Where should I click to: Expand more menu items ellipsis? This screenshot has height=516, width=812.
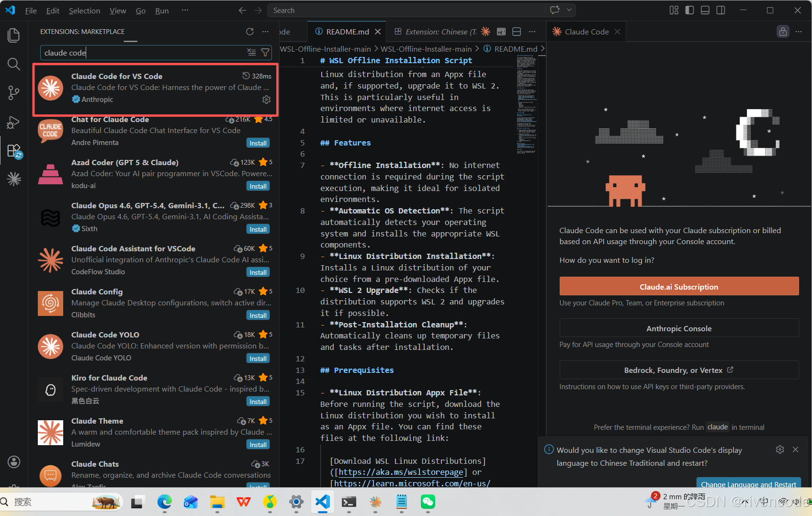coord(185,11)
